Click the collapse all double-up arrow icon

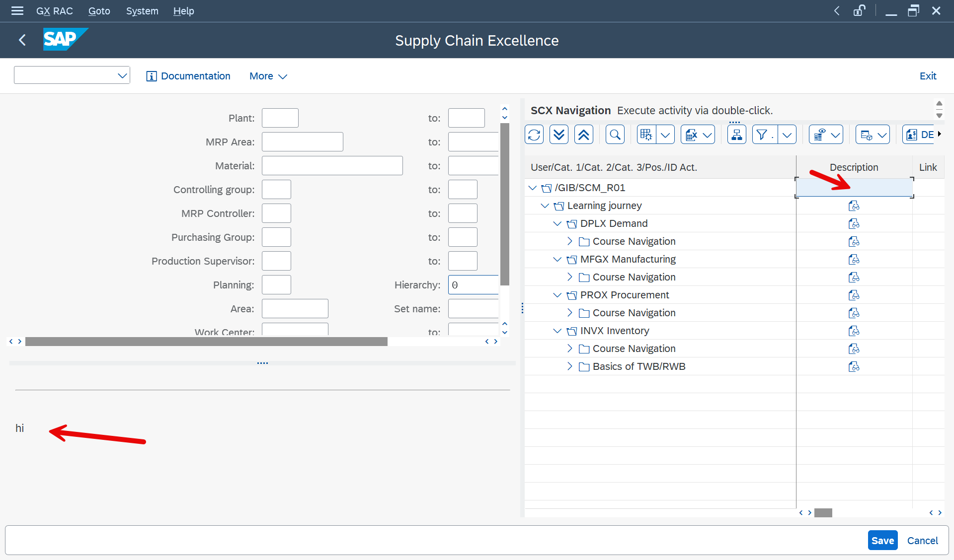point(584,135)
